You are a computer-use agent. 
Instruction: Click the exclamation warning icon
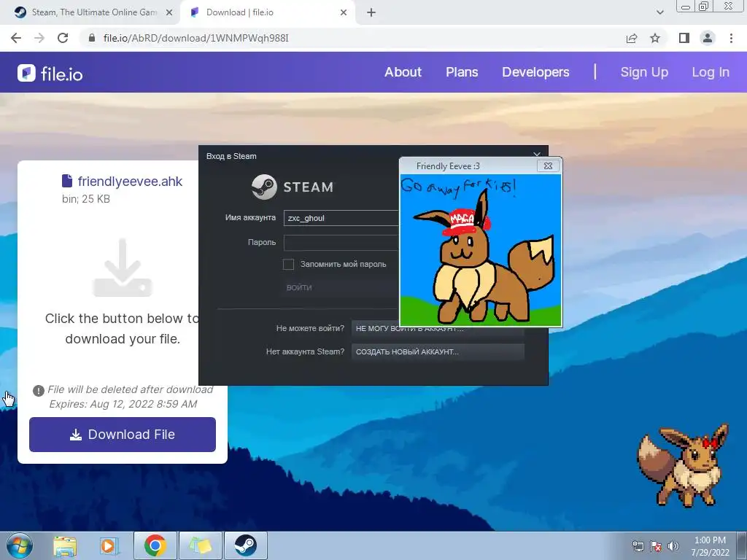(x=39, y=391)
